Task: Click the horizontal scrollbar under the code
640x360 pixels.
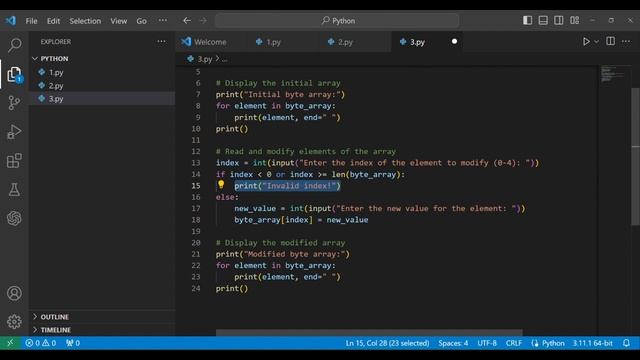Action: pyautogui.click(x=369, y=333)
